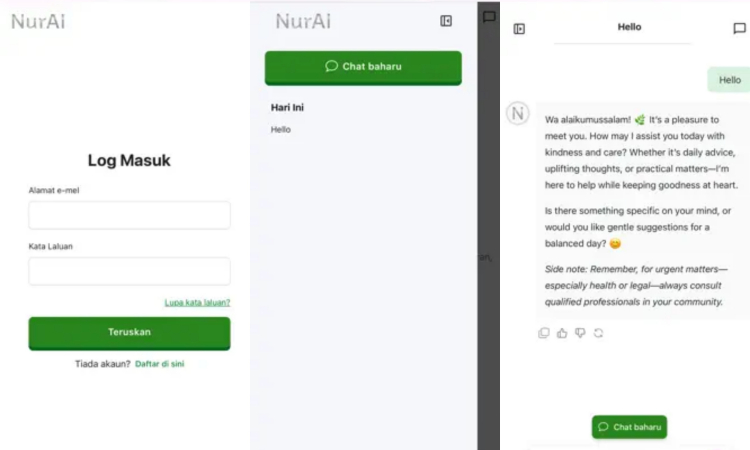The width and height of the screenshot is (750, 450).
Task: Click the NurAi logo on the login page
Action: [x=38, y=21]
